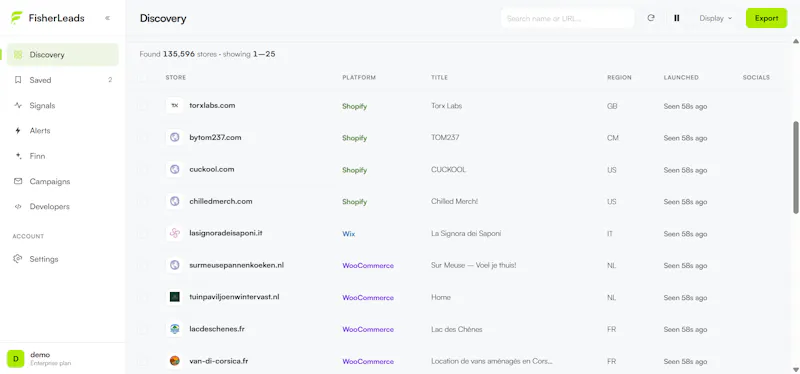Click the Finn sparkle icon
This screenshot has width=800, height=374.
click(18, 156)
